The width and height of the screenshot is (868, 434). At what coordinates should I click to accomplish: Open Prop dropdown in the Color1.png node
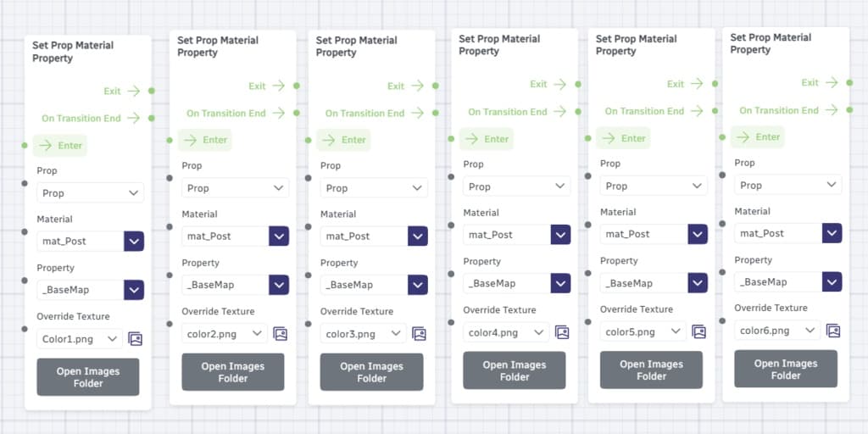pyautogui.click(x=90, y=193)
